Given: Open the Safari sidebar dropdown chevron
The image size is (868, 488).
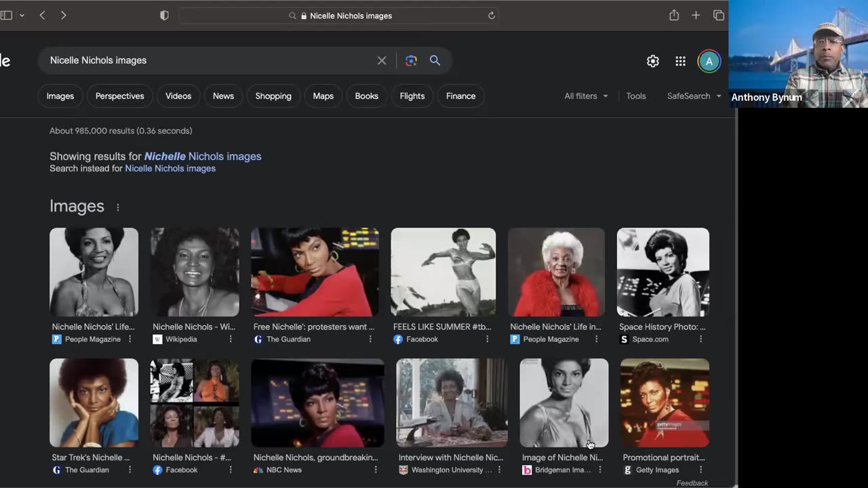Looking at the screenshot, I should 22,15.
